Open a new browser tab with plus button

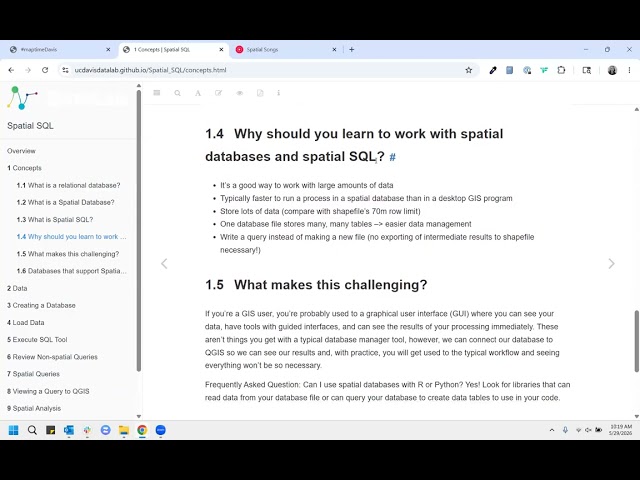351,49
